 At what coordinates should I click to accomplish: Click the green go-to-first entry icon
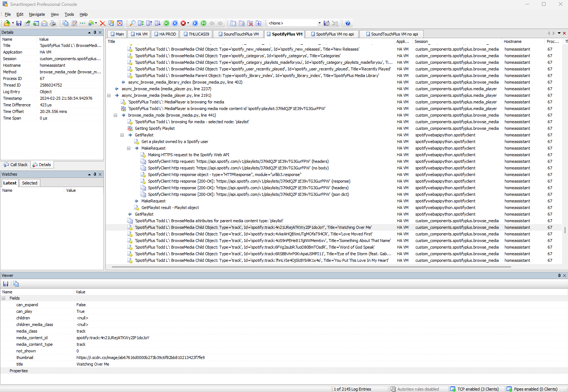tap(166, 23)
